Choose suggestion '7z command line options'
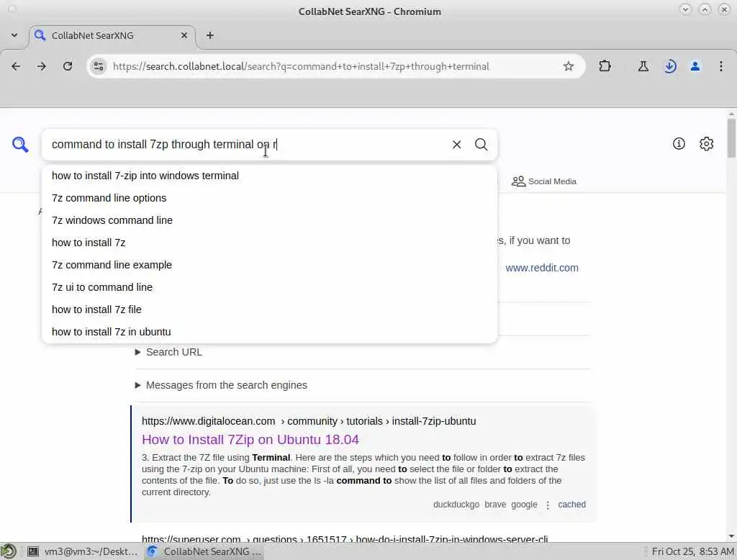Screen dimensions: 737x560 269,198
